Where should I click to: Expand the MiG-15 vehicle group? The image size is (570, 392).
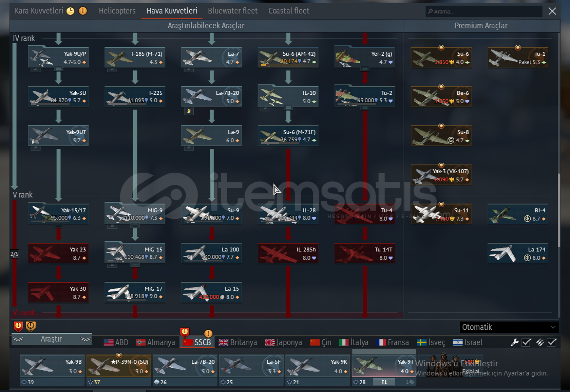pos(135,264)
